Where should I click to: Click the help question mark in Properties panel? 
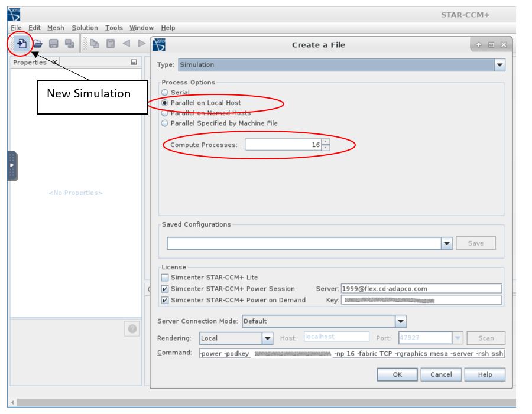pyautogui.click(x=132, y=328)
